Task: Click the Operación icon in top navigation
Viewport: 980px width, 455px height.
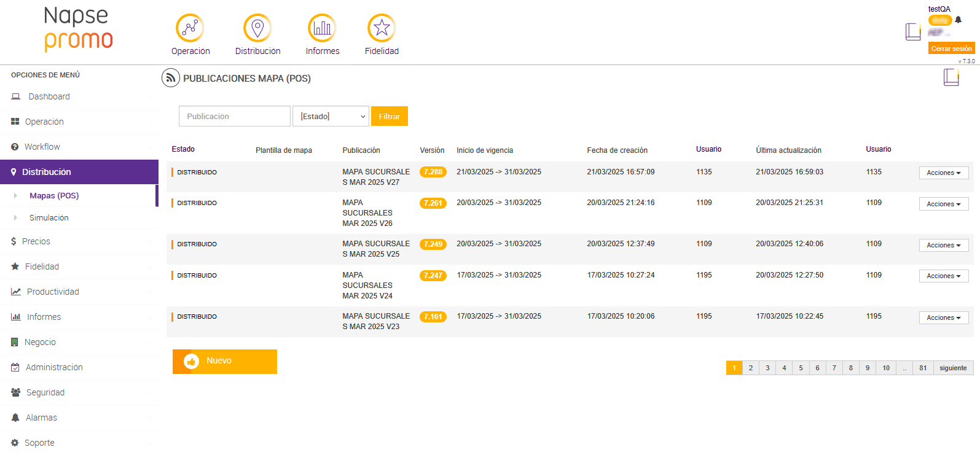Action: pyautogui.click(x=190, y=28)
